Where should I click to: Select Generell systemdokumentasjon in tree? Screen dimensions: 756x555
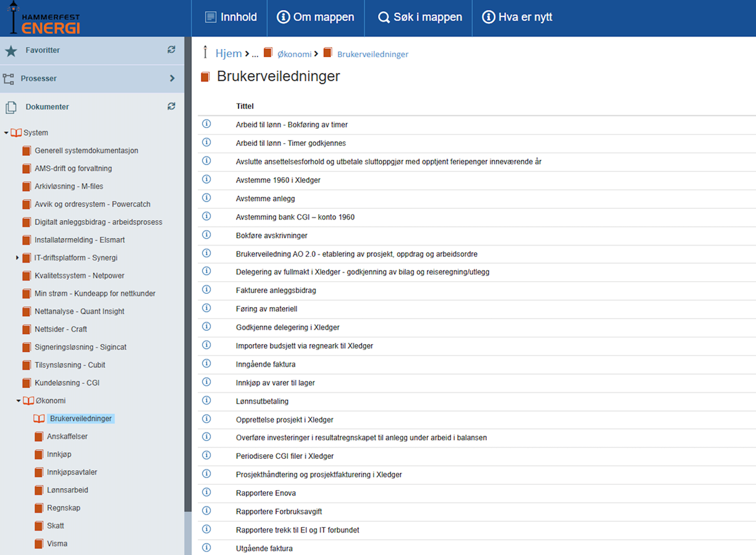[86, 151]
